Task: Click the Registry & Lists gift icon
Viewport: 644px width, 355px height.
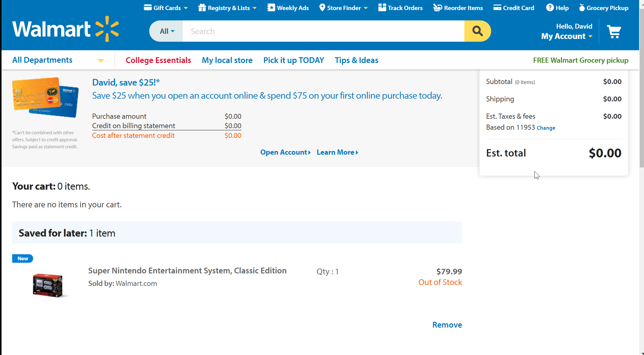Action: [202, 8]
